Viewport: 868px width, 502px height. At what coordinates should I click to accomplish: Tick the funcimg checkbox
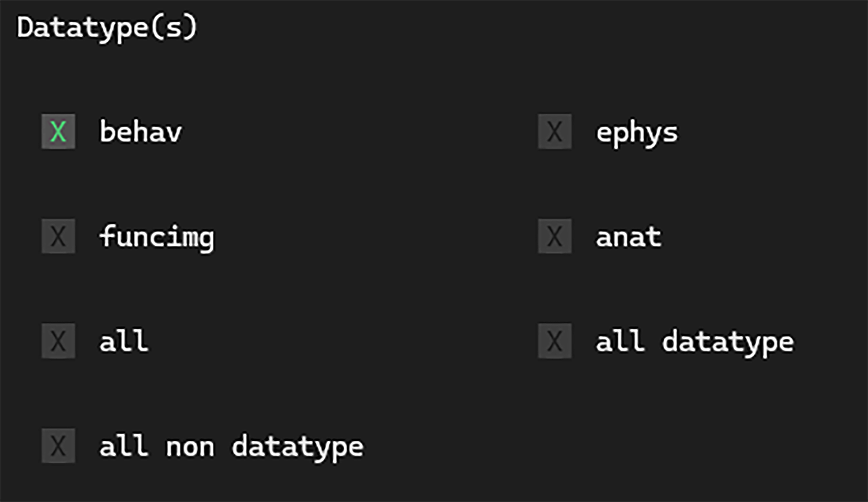coord(58,236)
